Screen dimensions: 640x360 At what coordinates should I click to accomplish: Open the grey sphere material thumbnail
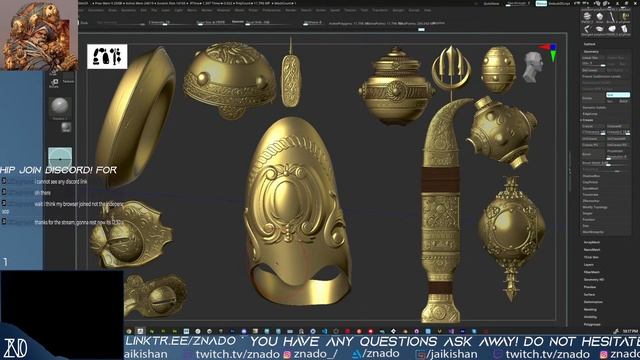(x=60, y=107)
